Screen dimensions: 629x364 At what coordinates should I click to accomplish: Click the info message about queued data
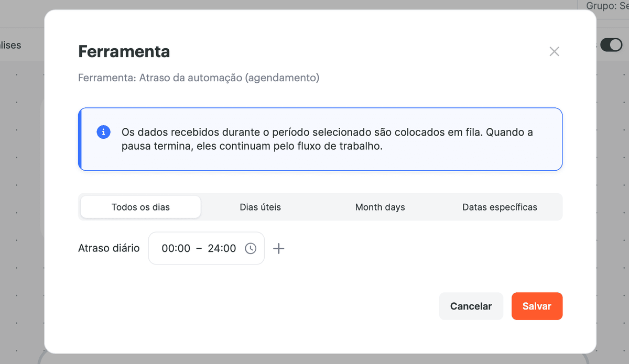coord(327,139)
